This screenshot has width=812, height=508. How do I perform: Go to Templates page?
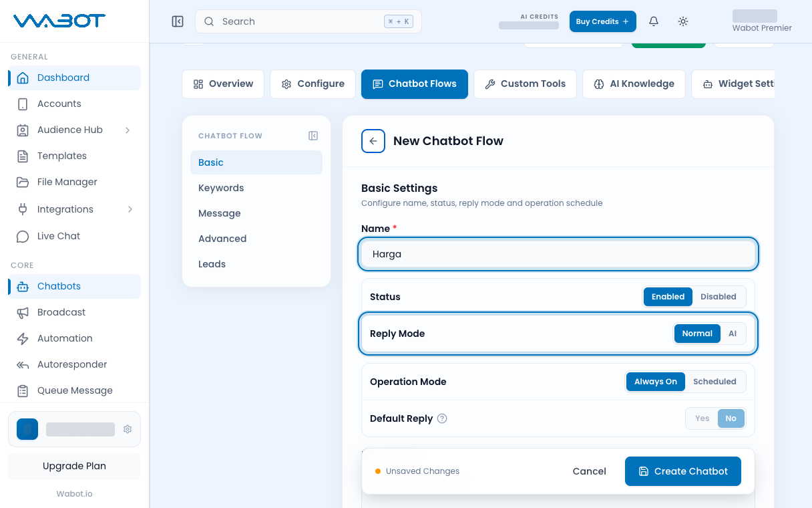(x=75, y=156)
